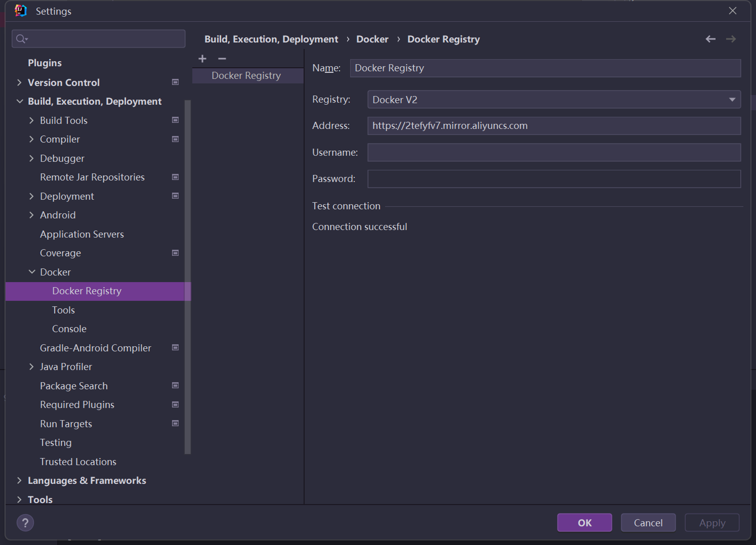Open help with the question mark icon
Screen dimensions: 756x545
tap(25, 523)
